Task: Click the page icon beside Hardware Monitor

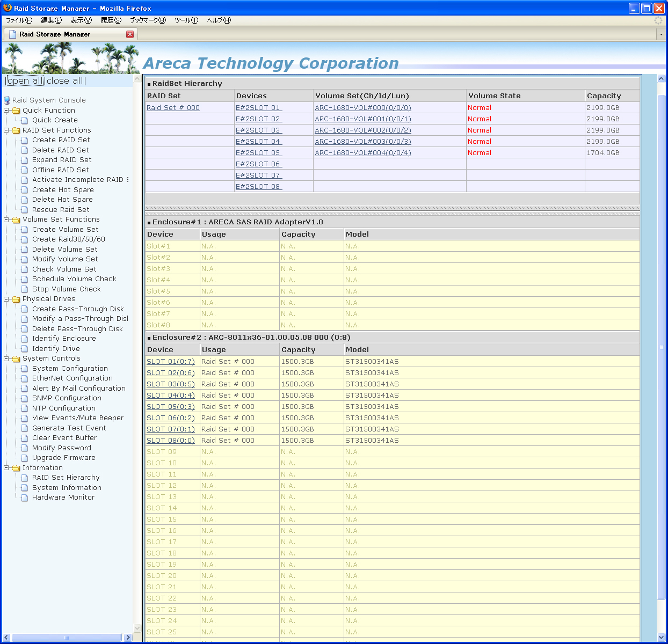Action: 24,497
